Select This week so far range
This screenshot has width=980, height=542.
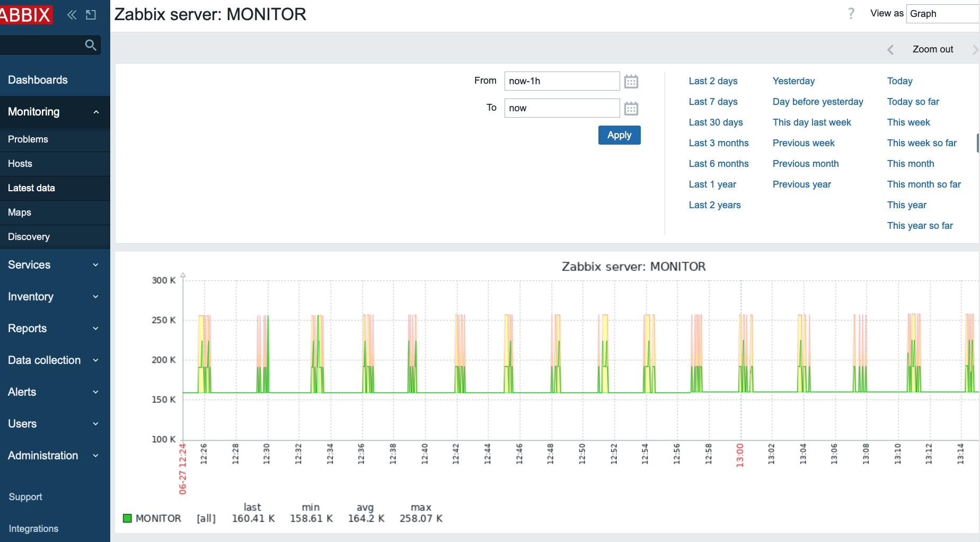pyautogui.click(x=922, y=143)
